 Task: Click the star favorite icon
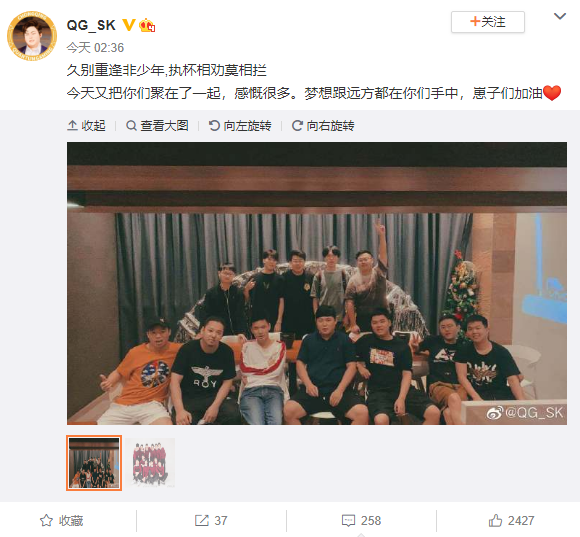click(x=46, y=520)
